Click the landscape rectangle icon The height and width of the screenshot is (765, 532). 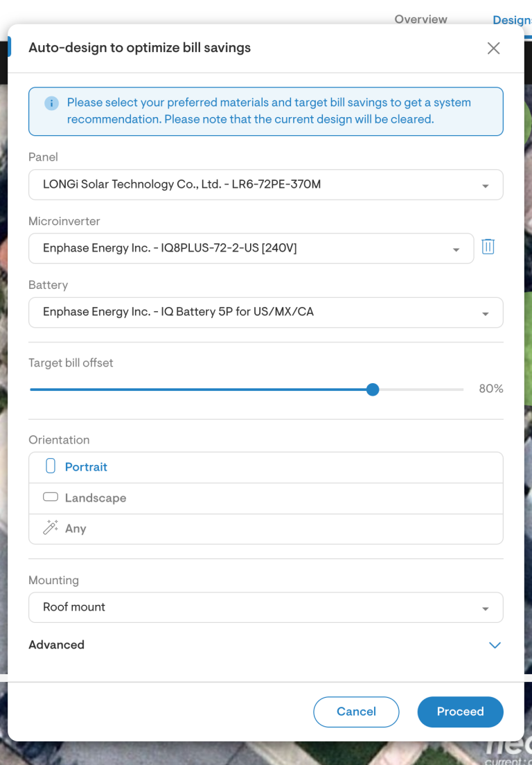pyautogui.click(x=50, y=497)
